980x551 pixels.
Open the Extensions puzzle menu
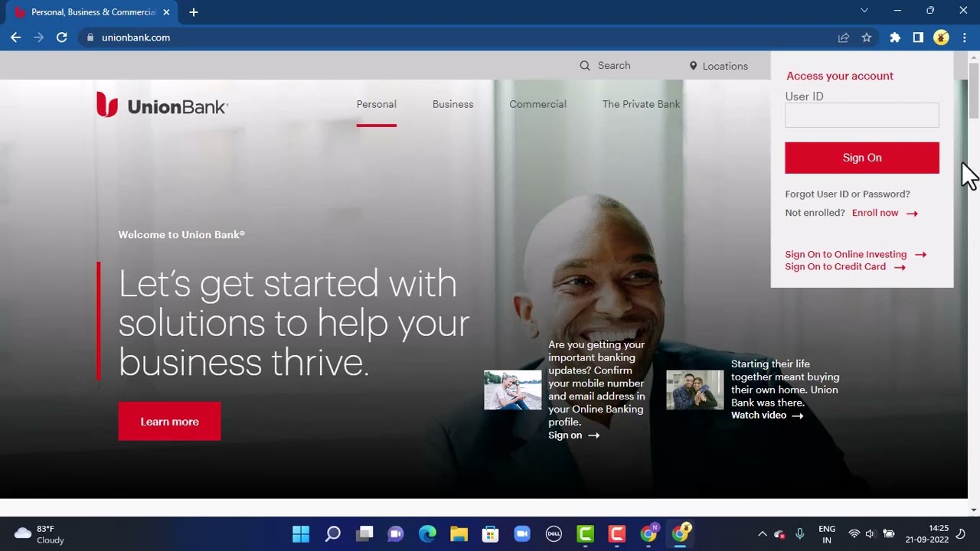click(895, 37)
